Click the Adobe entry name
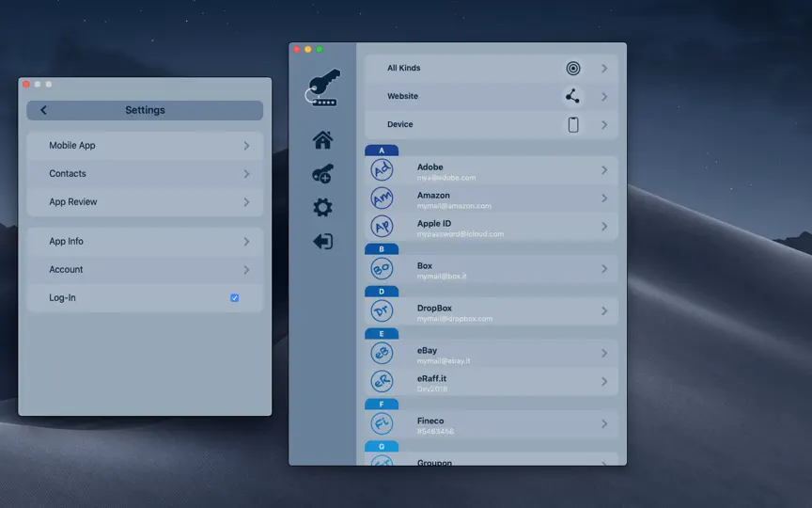 click(429, 167)
